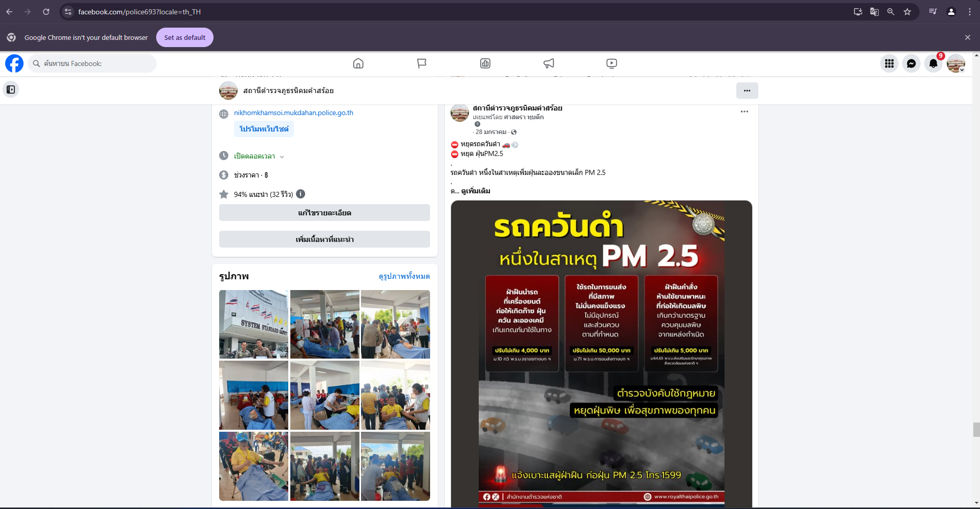Click the แก้ไขรายละเอียด button
Viewport: 980px width, 509px height.
325,213
